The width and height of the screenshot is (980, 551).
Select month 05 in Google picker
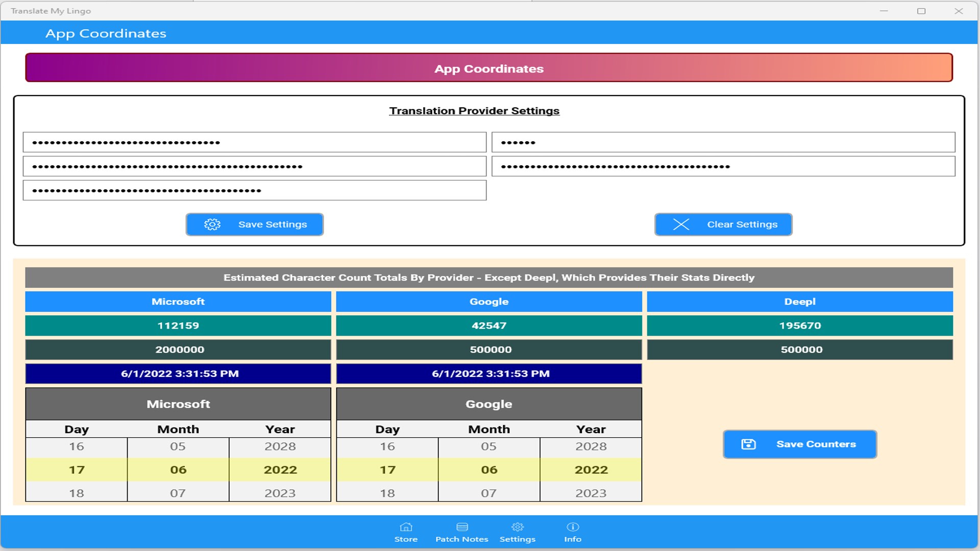tap(488, 446)
